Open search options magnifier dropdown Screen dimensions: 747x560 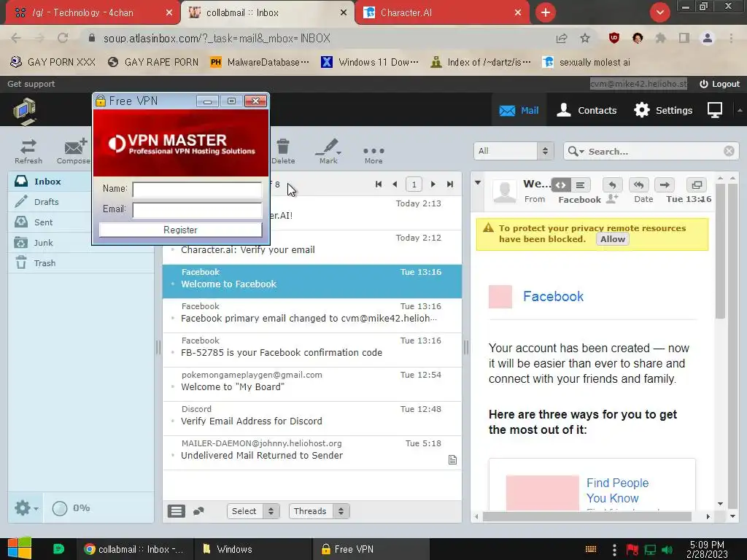[576, 151]
